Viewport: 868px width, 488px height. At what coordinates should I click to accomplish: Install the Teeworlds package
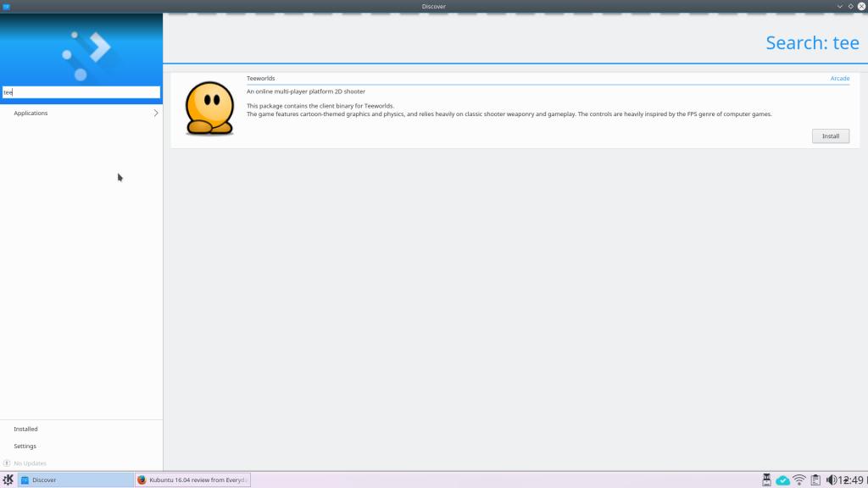[x=830, y=136]
